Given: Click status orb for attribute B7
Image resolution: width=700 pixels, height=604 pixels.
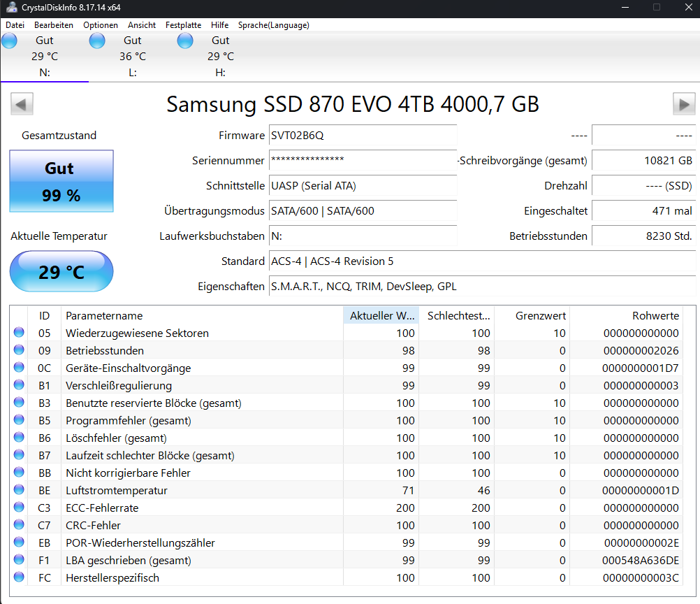Looking at the screenshot, I should [19, 454].
